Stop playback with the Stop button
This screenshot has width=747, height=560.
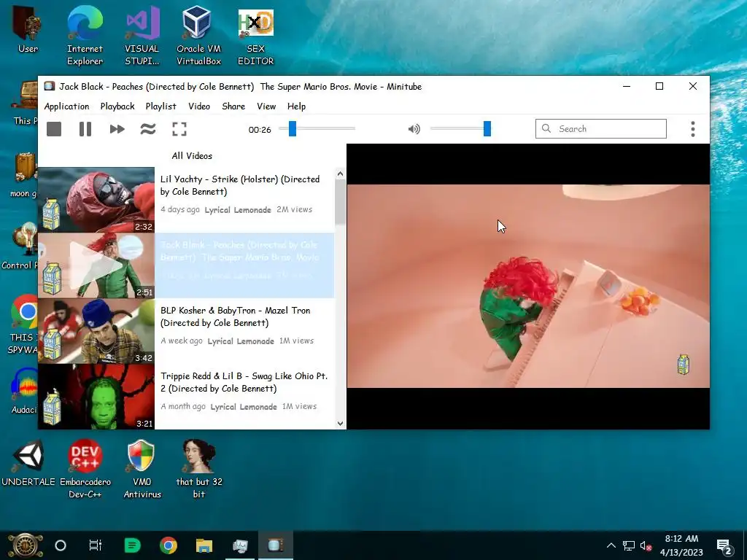[54, 129]
